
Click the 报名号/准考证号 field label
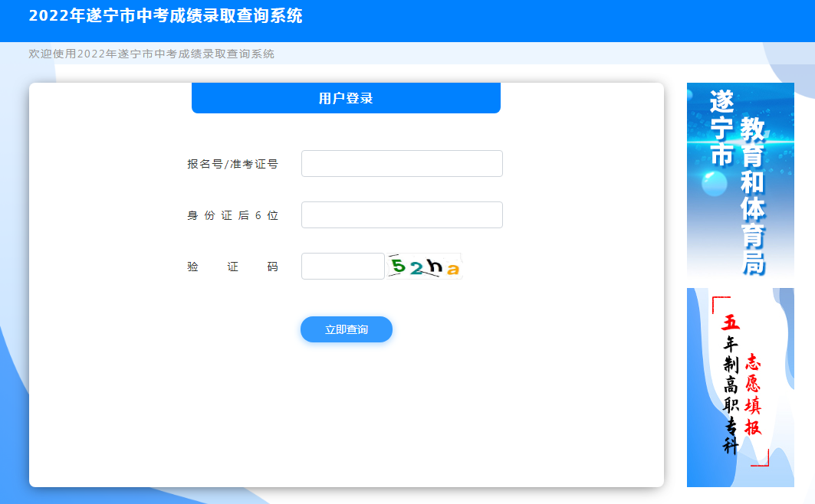(232, 164)
